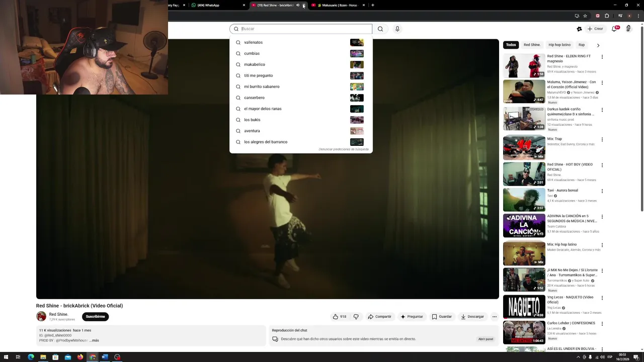Open options menu for Mix: Trap
The height and width of the screenshot is (362, 644).
602,139
